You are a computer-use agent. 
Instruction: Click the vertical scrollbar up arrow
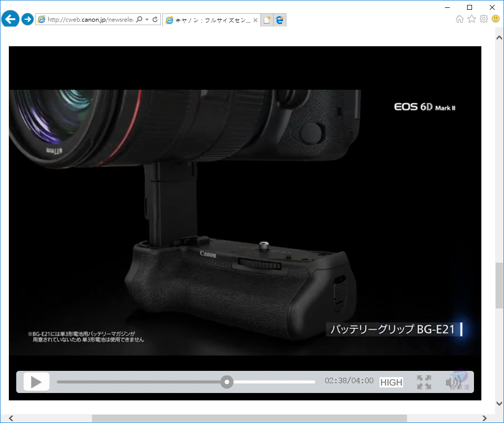(499, 37)
